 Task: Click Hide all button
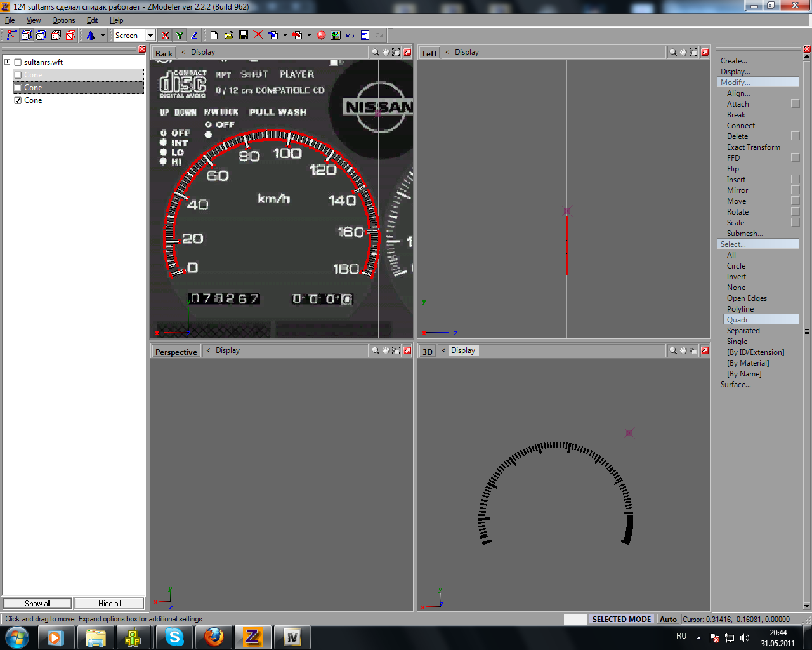coord(110,604)
